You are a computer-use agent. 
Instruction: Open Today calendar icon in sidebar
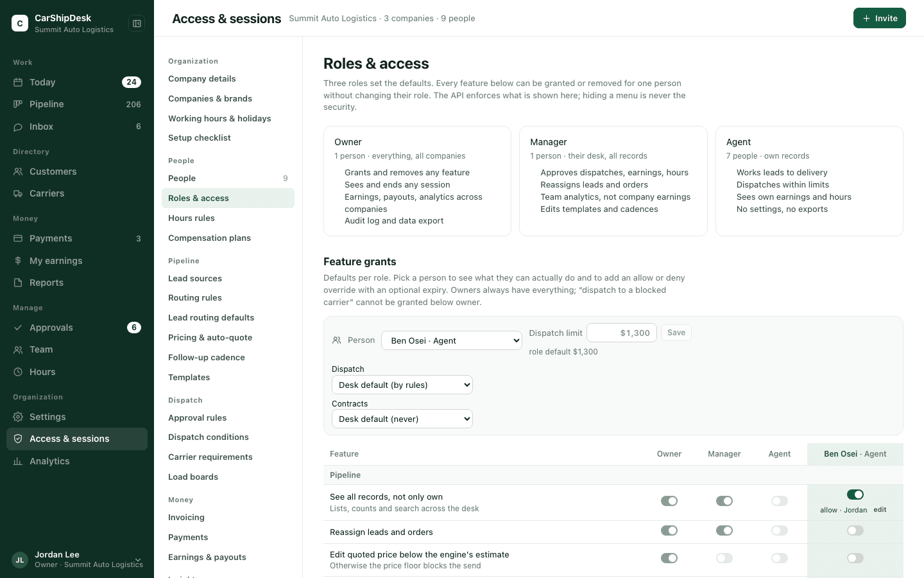pyautogui.click(x=18, y=82)
